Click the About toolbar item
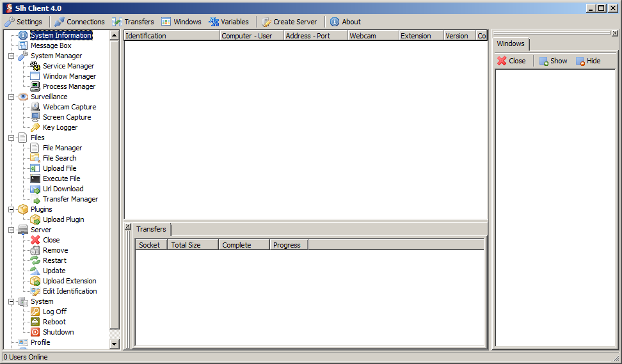The width and height of the screenshot is (622, 364). click(x=346, y=22)
